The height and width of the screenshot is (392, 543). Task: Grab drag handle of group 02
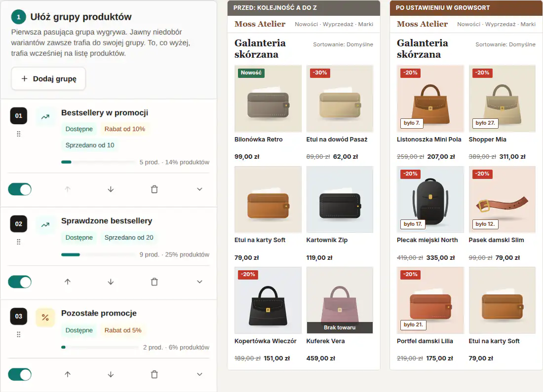(19, 242)
